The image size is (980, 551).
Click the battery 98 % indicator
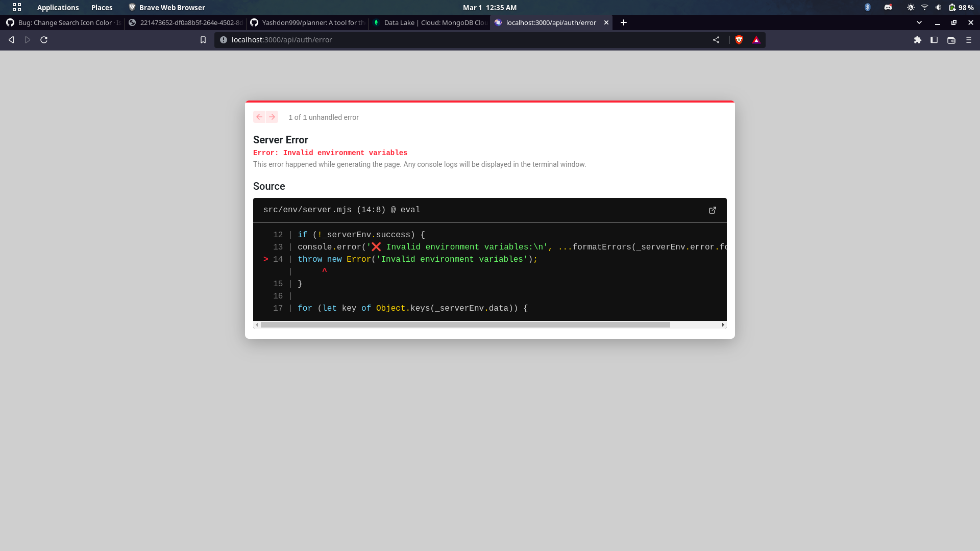click(x=961, y=8)
